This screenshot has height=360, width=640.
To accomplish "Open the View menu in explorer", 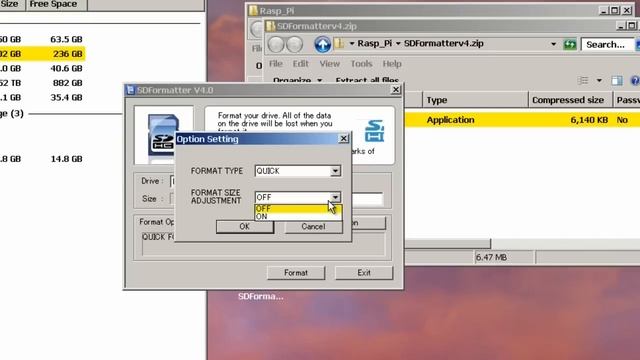I will tap(329, 64).
